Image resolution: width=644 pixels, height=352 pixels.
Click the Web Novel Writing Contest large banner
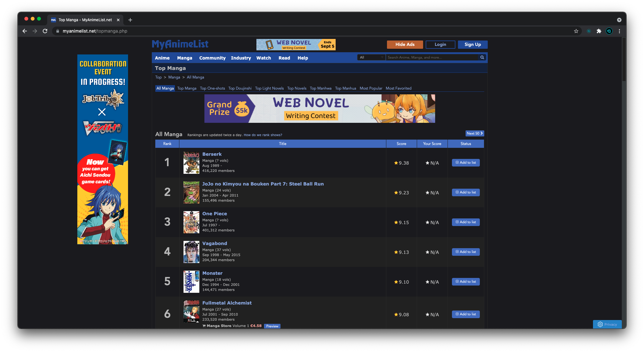click(319, 109)
